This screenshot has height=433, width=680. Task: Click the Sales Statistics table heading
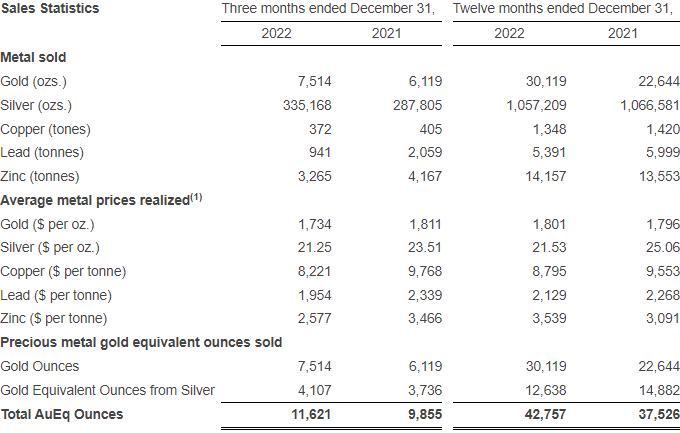click(50, 10)
